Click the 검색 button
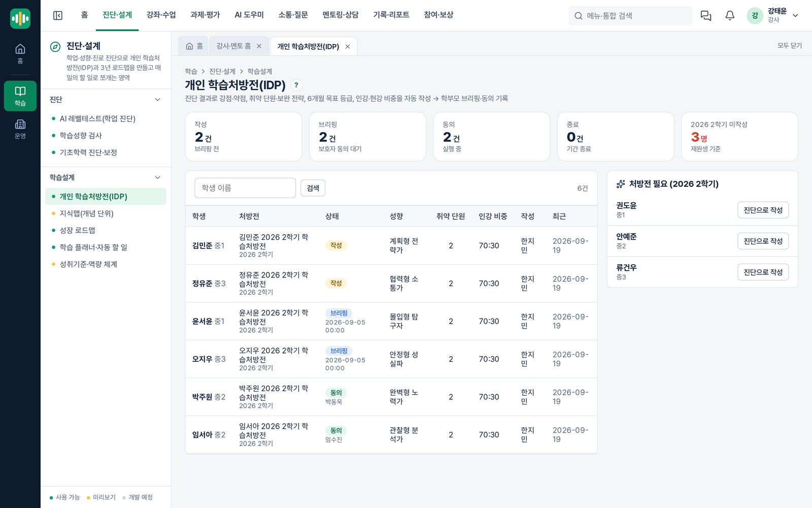Screen dimensions: 812x508 click(313, 188)
